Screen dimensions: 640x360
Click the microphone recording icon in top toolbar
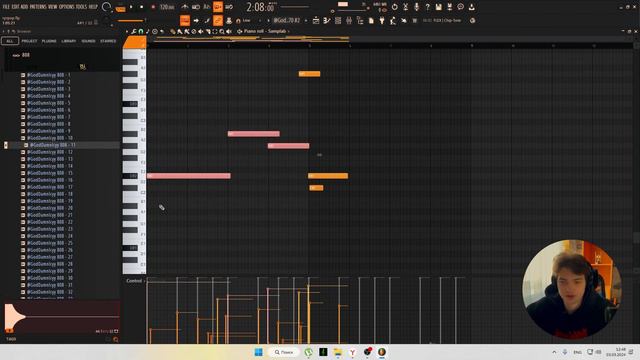point(416,7)
